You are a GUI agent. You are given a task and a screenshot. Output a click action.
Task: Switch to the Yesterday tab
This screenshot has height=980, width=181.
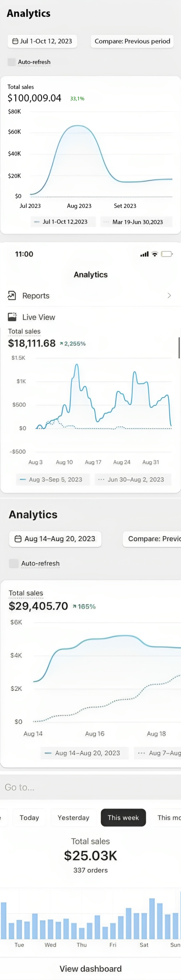pos(73,818)
